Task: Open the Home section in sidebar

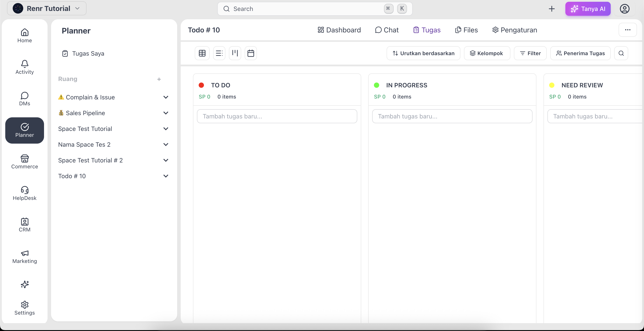Action: pos(25,36)
